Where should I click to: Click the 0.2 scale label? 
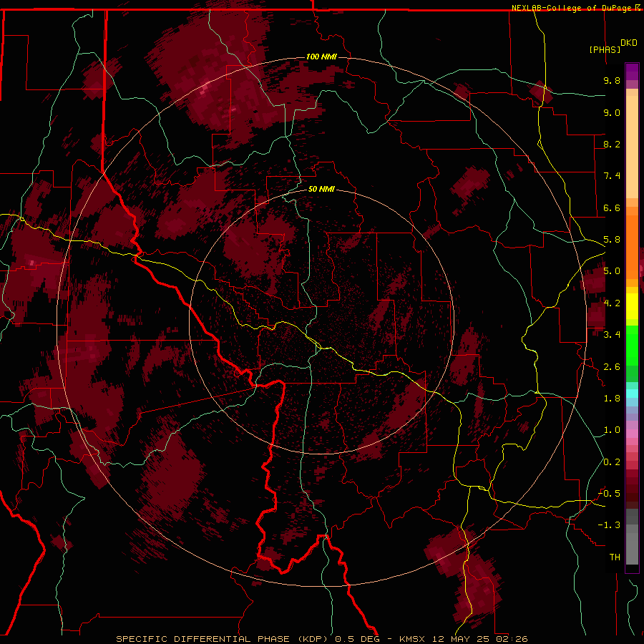[x=612, y=462]
